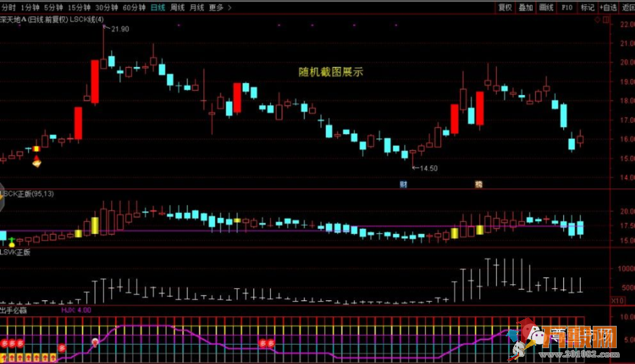Click the white signal marker on purple HJX line

(95, 343)
